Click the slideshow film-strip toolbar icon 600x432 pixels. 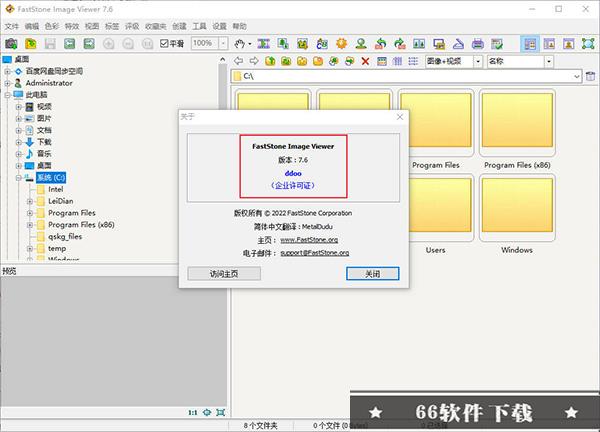tap(263, 44)
